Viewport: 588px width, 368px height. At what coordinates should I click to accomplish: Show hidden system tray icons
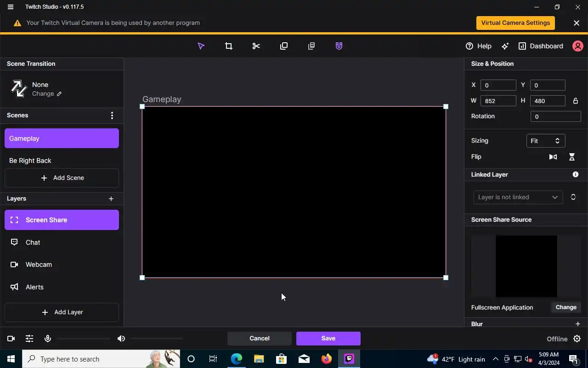[496, 359]
